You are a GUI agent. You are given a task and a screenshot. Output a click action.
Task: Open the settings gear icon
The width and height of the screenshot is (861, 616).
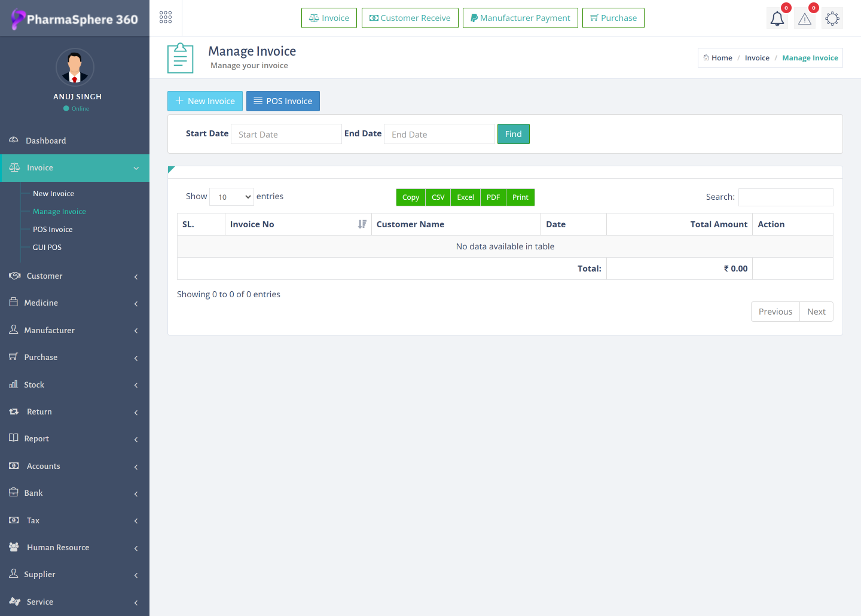tap(832, 19)
